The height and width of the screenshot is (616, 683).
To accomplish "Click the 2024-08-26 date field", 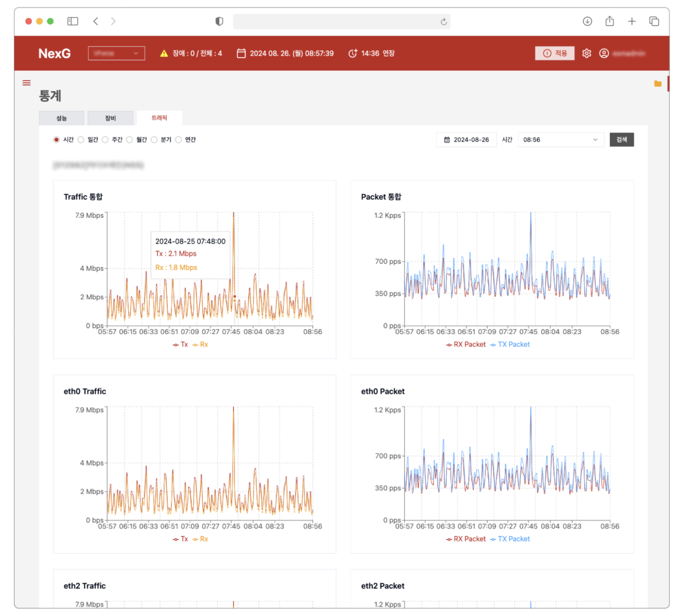I will (466, 140).
